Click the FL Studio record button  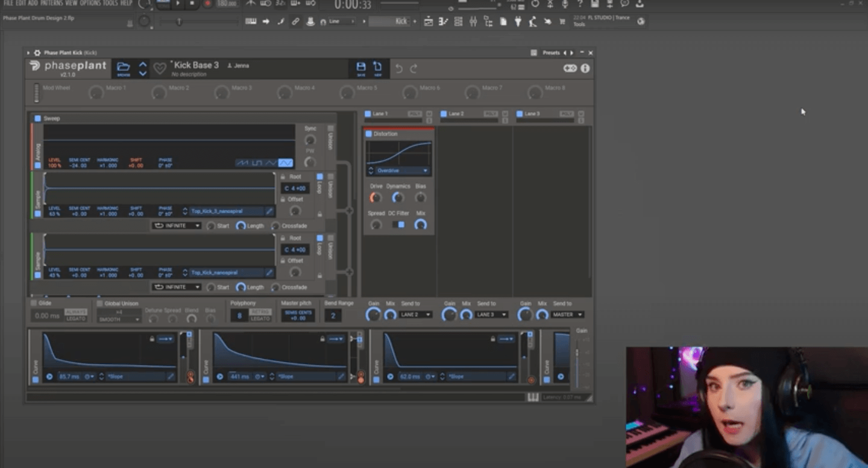(x=207, y=4)
